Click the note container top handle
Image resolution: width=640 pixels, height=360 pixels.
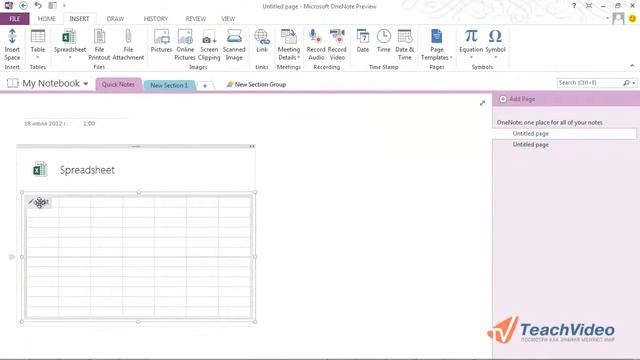point(136,146)
